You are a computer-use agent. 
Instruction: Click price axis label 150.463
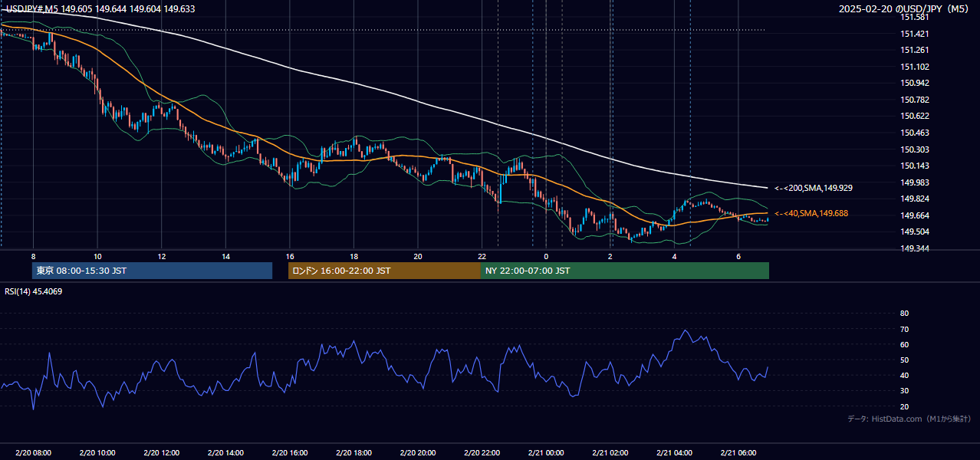(x=914, y=133)
